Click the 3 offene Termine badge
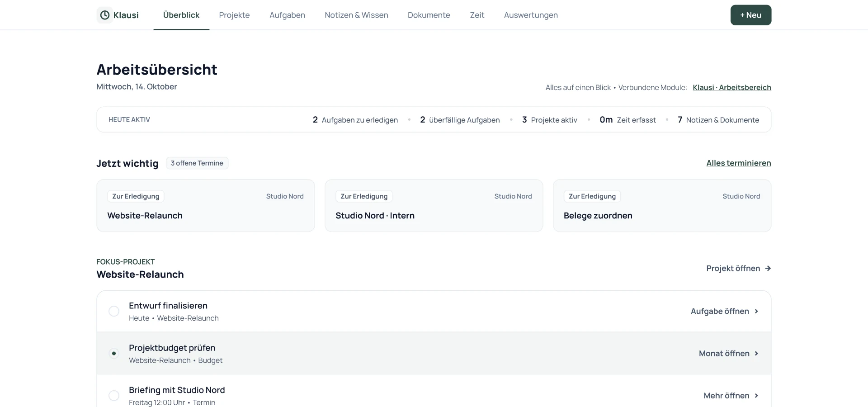Viewport: 868px width, 407px height. click(x=197, y=163)
